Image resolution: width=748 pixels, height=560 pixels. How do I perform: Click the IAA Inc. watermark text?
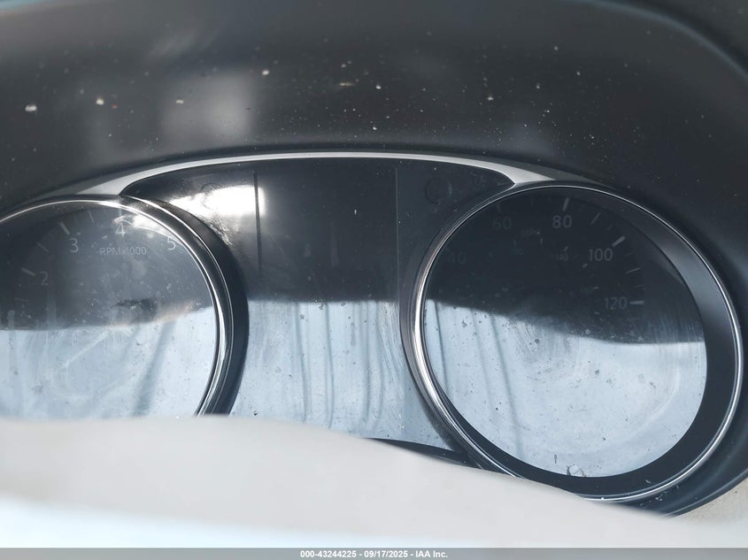coord(428,555)
